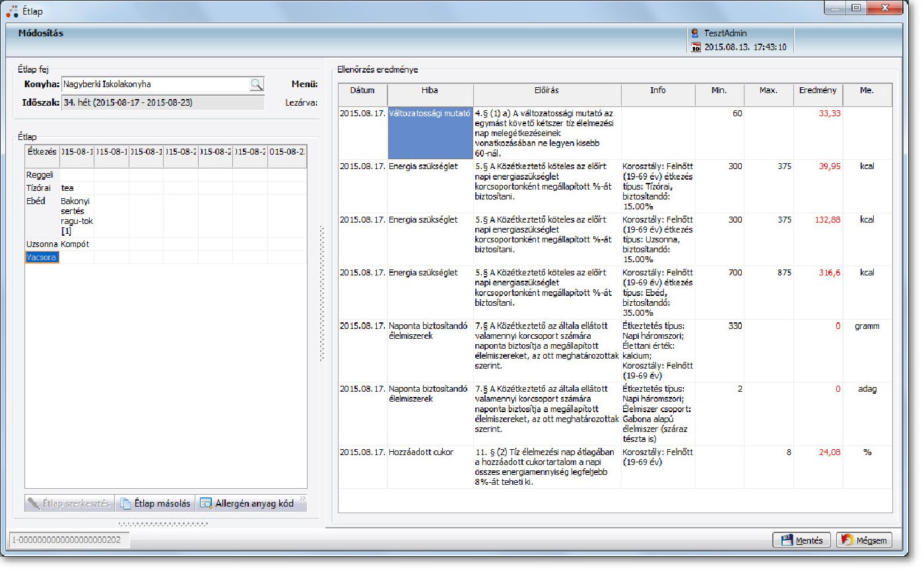
Task: Click the Allergén anyag kód icon
Action: pos(206,503)
